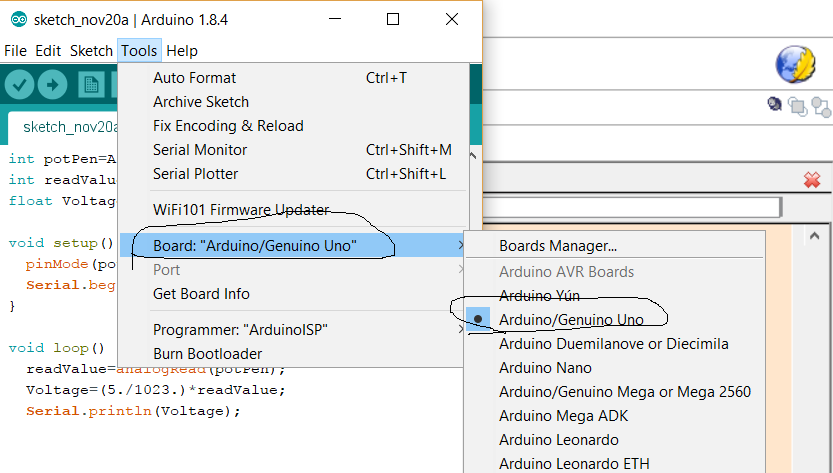833x473 pixels.
Task: Click the editor scroll up arrow
Action: (x=473, y=156)
